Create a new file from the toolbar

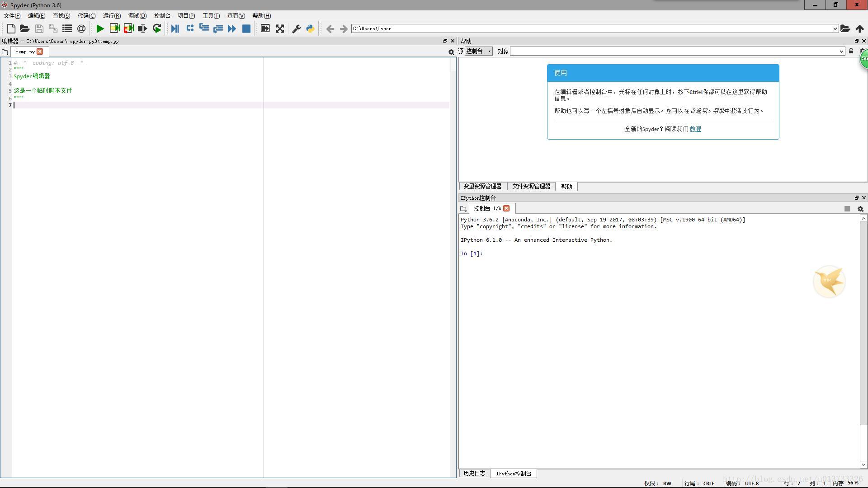tap(11, 28)
